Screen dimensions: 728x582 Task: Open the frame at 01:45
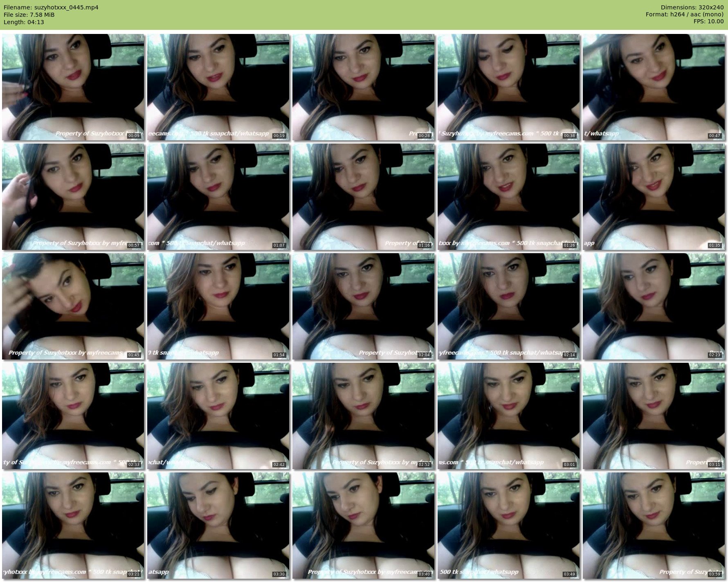(73, 306)
